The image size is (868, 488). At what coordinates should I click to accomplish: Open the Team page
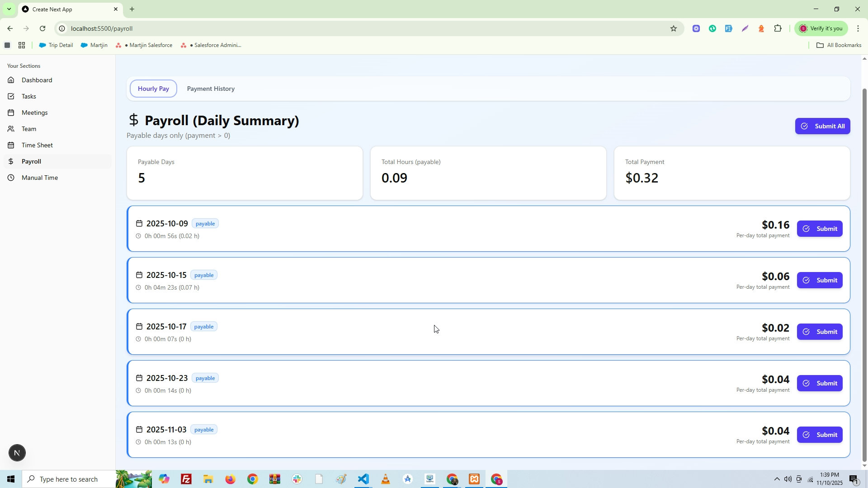click(28, 129)
